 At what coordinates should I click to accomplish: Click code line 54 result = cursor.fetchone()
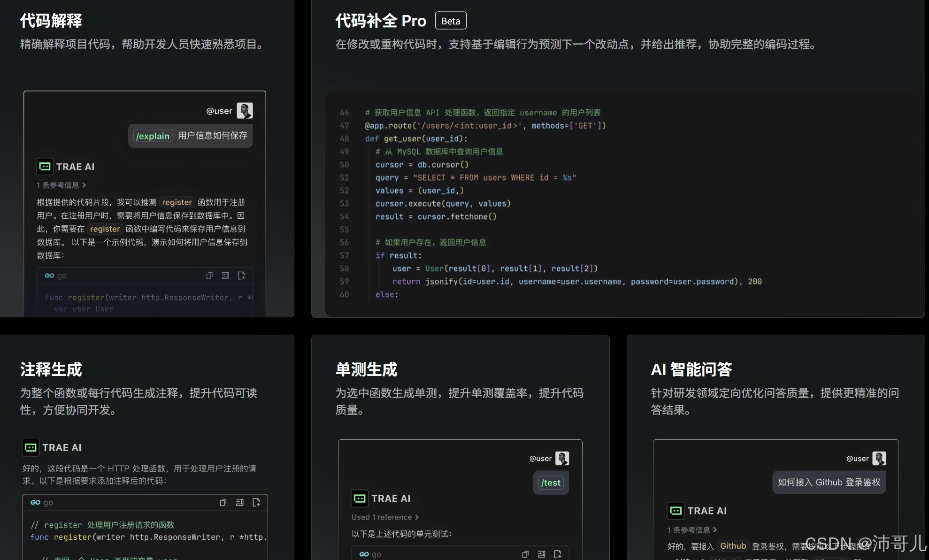(x=436, y=217)
